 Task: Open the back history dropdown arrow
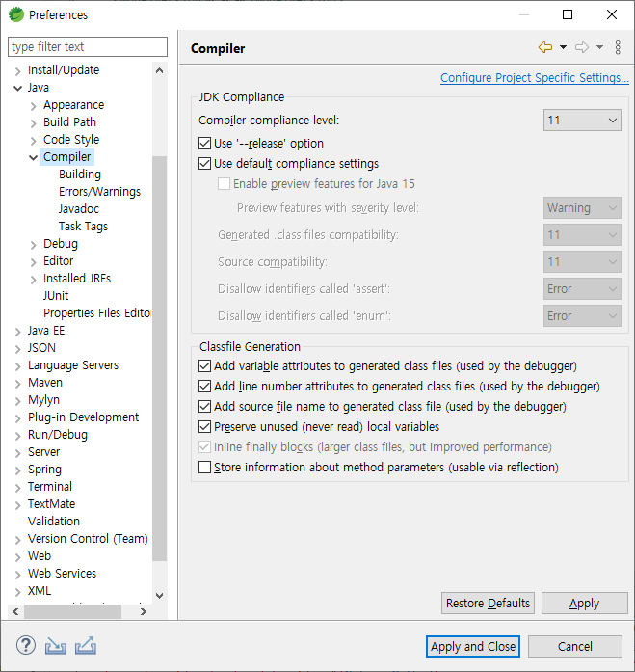[563, 47]
